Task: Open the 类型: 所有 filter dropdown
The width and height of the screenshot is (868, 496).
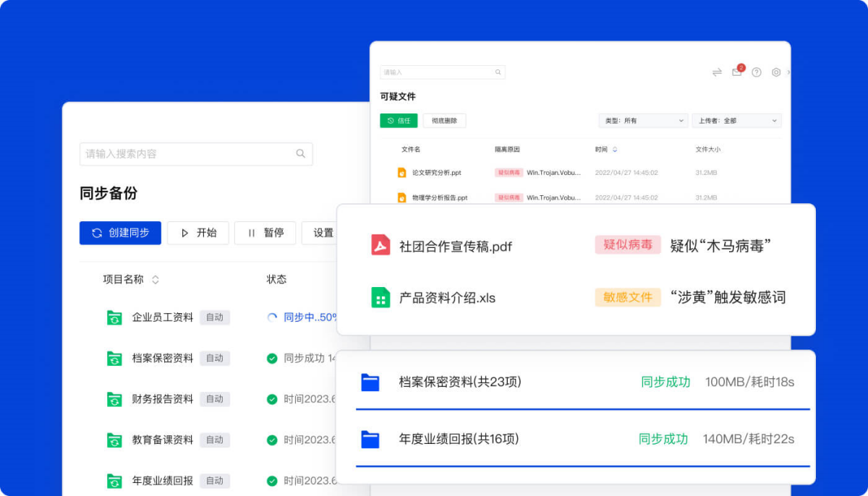Action: click(642, 120)
